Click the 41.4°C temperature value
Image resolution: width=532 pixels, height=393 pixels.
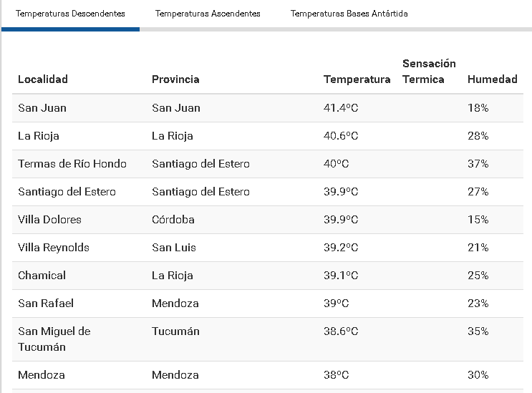click(x=341, y=108)
